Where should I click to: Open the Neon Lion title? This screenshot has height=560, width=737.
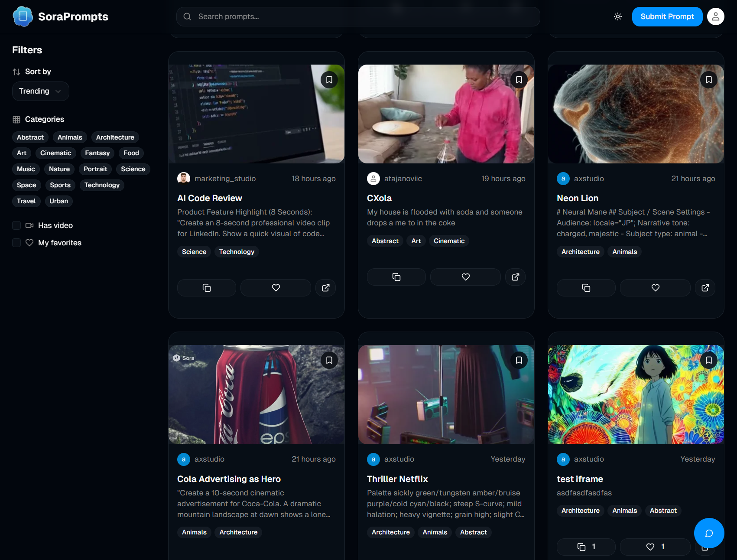pyautogui.click(x=578, y=198)
